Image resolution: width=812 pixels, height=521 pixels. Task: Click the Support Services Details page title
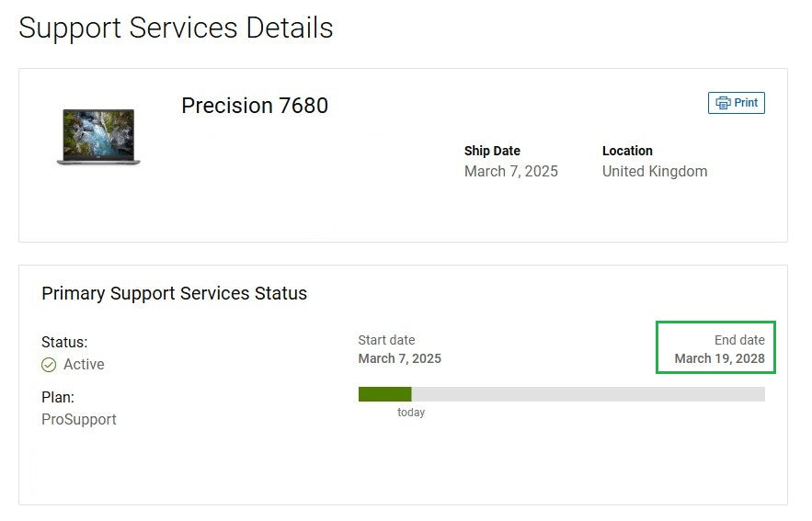(x=176, y=28)
